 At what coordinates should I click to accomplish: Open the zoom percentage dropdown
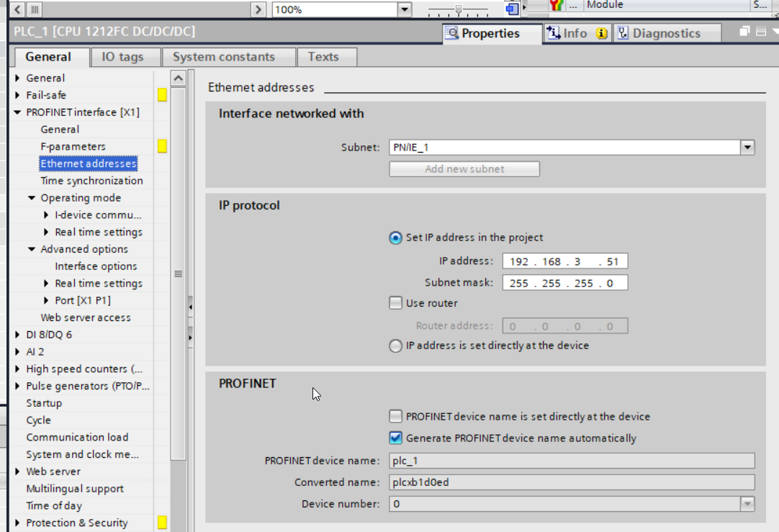click(405, 9)
